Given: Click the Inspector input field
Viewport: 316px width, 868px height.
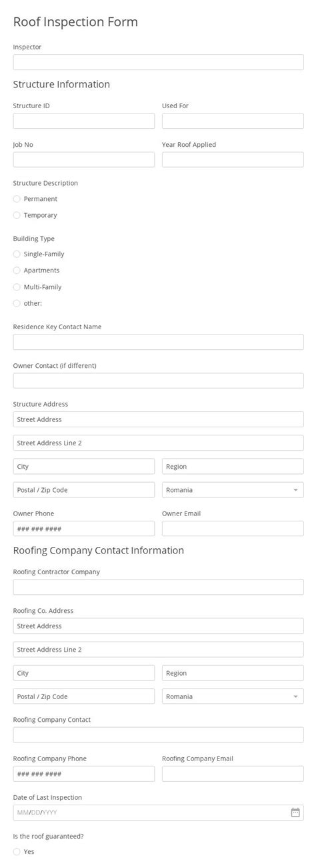Looking at the screenshot, I should coord(158,62).
